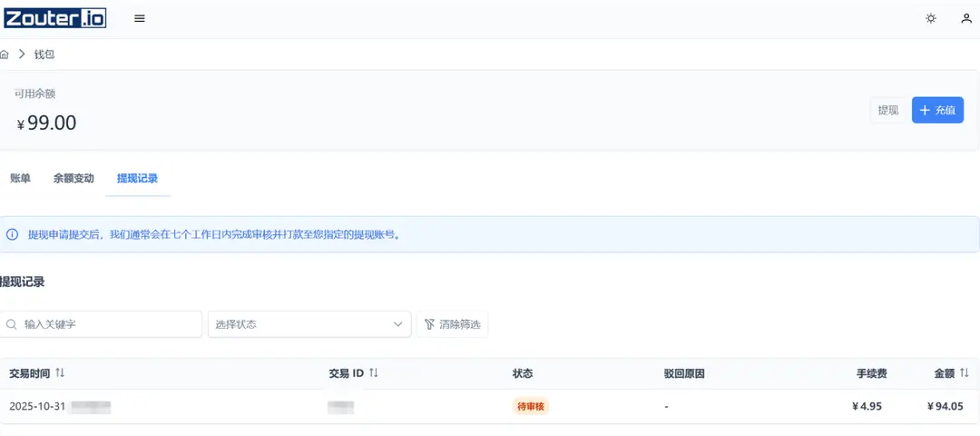Click the 钱包 breadcrumb item
This screenshot has height=436, width=980.
click(x=44, y=54)
